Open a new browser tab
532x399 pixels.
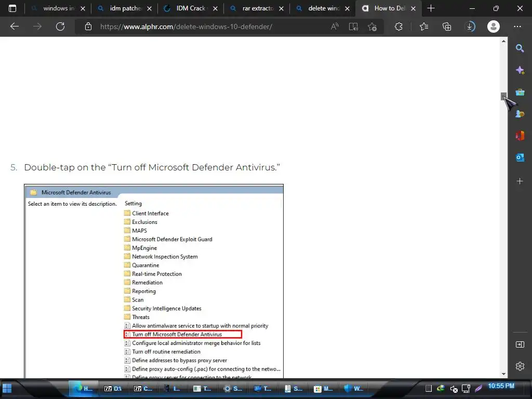coord(431,8)
